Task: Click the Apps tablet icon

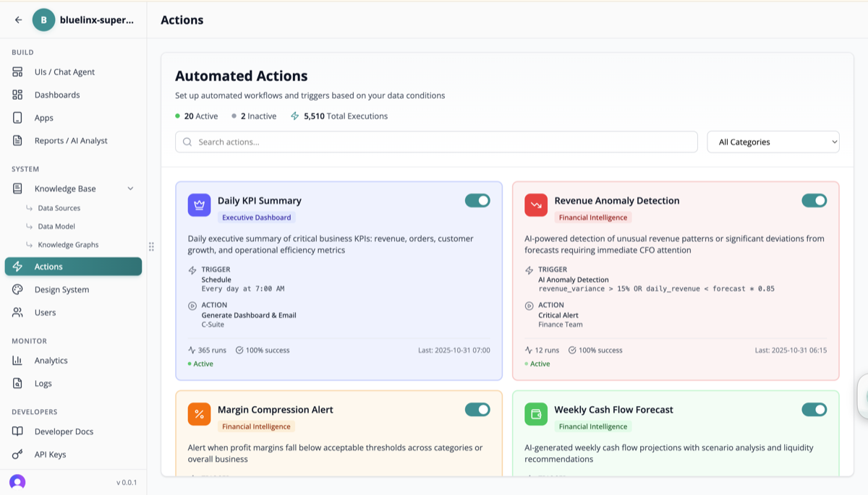Action: tap(17, 118)
